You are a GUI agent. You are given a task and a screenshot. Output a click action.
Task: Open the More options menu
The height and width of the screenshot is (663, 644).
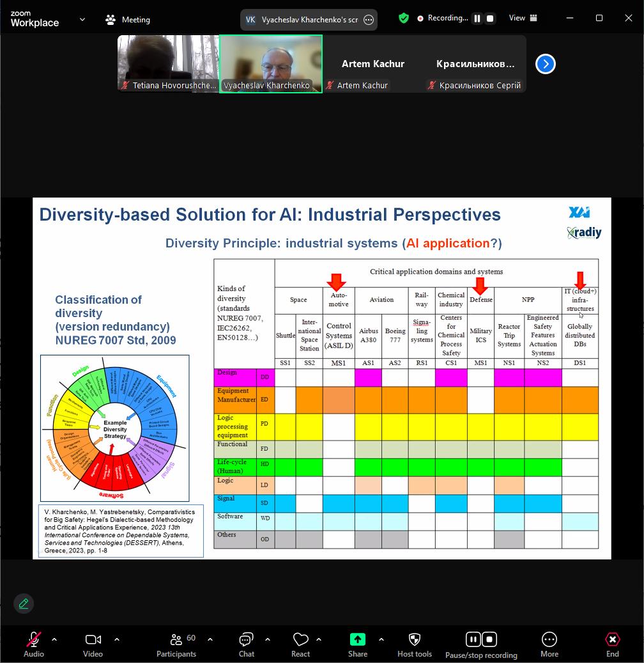coord(549,643)
